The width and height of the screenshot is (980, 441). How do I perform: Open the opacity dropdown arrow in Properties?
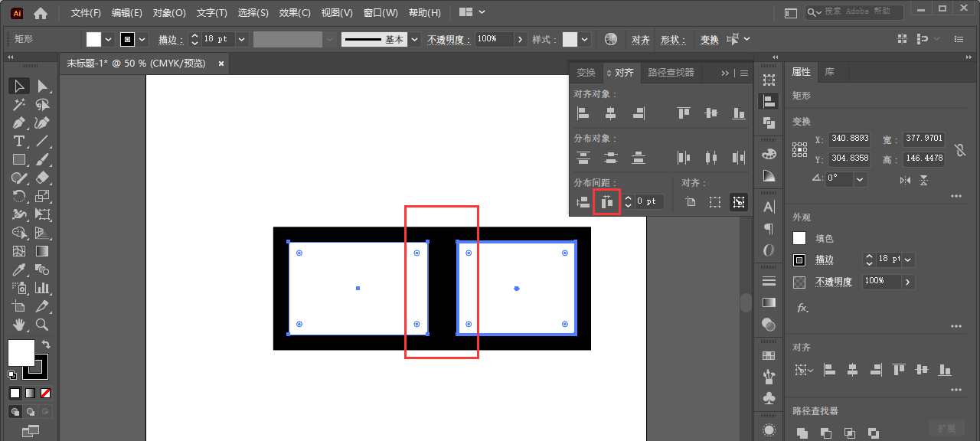908,282
